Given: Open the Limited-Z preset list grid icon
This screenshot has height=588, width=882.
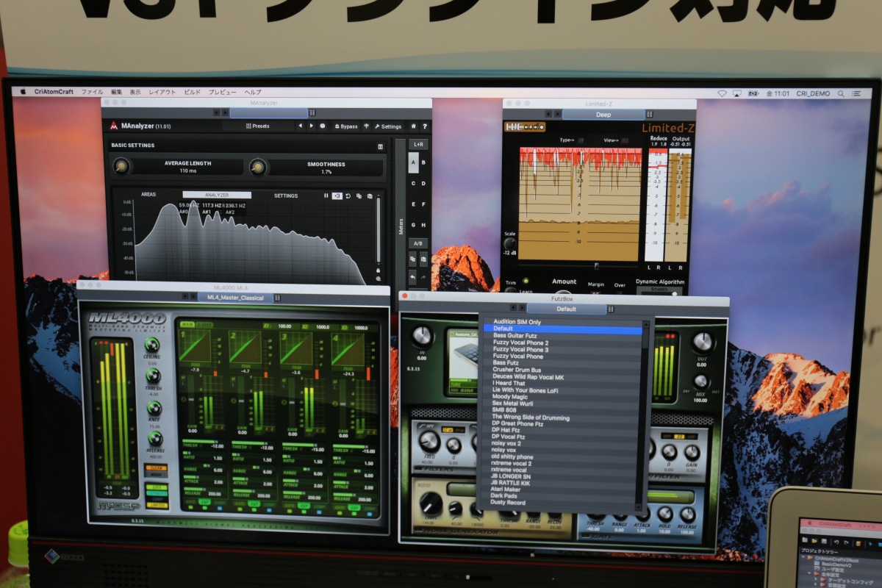Looking at the screenshot, I should pos(649,115).
